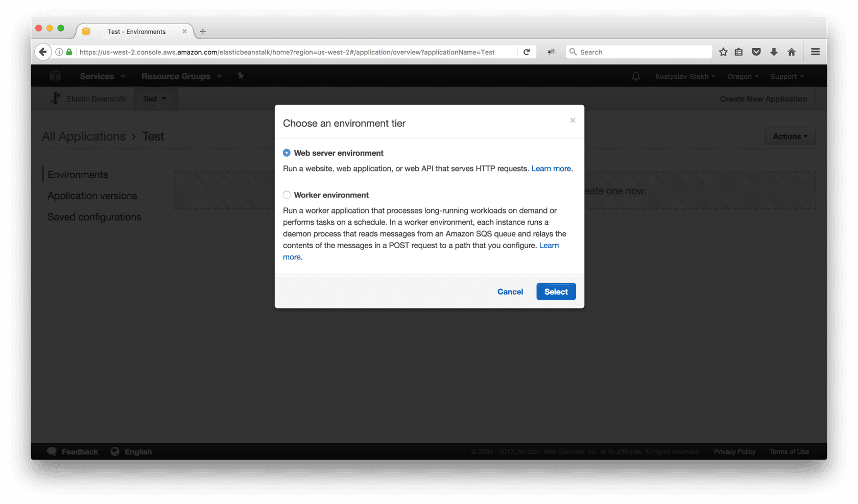The image size is (858, 504).
Task: Expand the Test application dropdown
Action: point(155,99)
